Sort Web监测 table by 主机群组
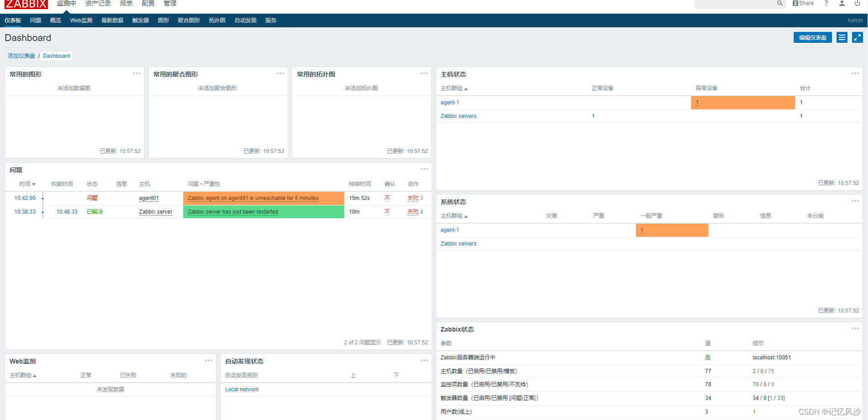The height and width of the screenshot is (420, 868). (23, 375)
